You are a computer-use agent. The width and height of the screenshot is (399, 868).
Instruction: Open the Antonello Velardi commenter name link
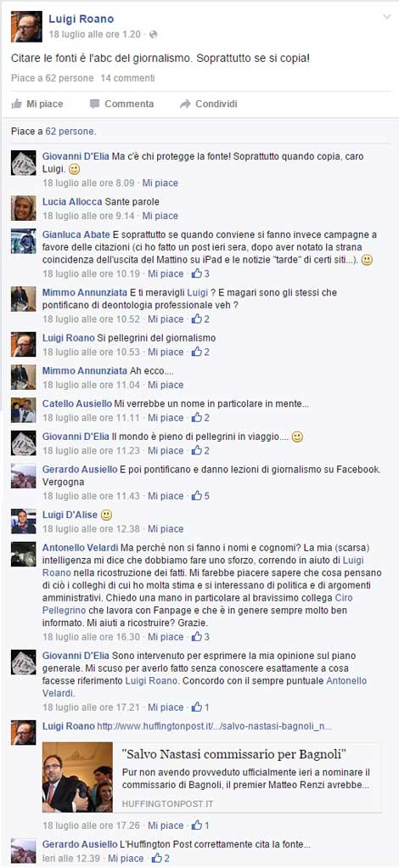80,548
